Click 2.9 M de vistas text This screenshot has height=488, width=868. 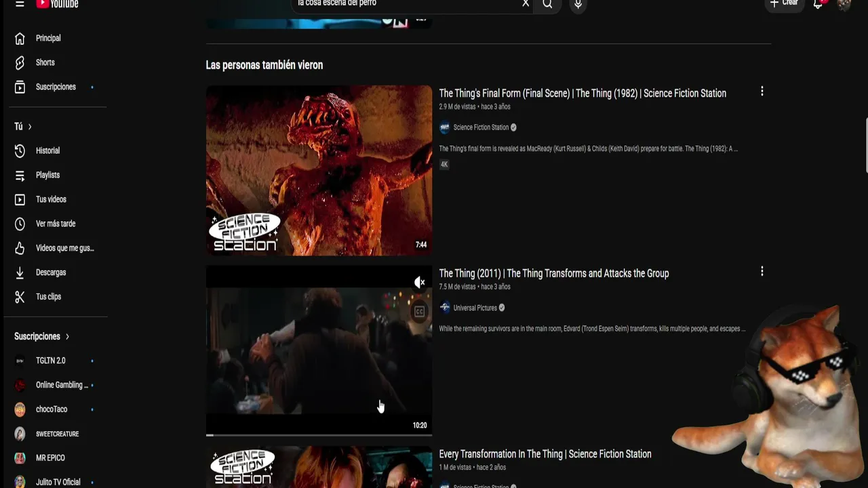(x=457, y=106)
